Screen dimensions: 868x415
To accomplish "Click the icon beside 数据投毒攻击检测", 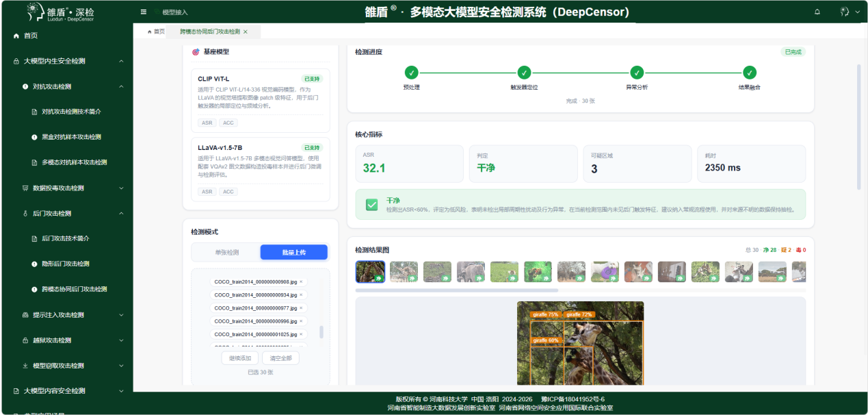I will click(x=25, y=188).
